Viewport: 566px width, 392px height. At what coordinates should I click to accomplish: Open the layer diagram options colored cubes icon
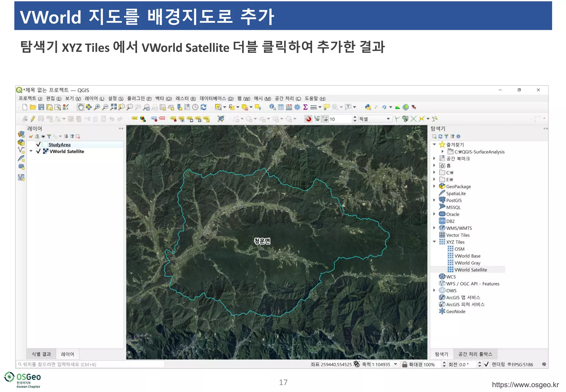point(143,119)
